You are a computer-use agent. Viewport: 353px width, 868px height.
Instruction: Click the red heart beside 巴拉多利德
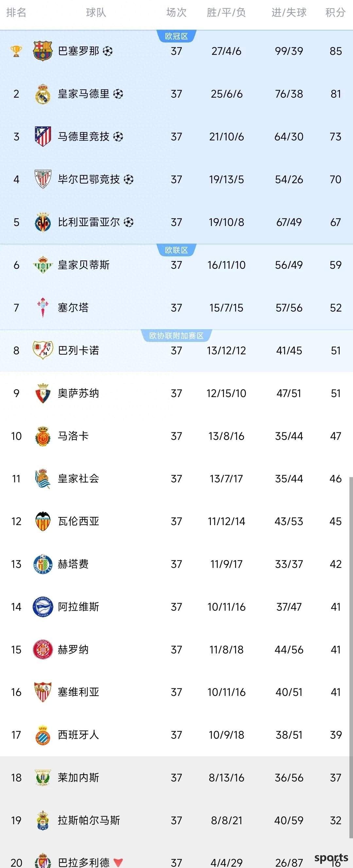click(x=118, y=862)
